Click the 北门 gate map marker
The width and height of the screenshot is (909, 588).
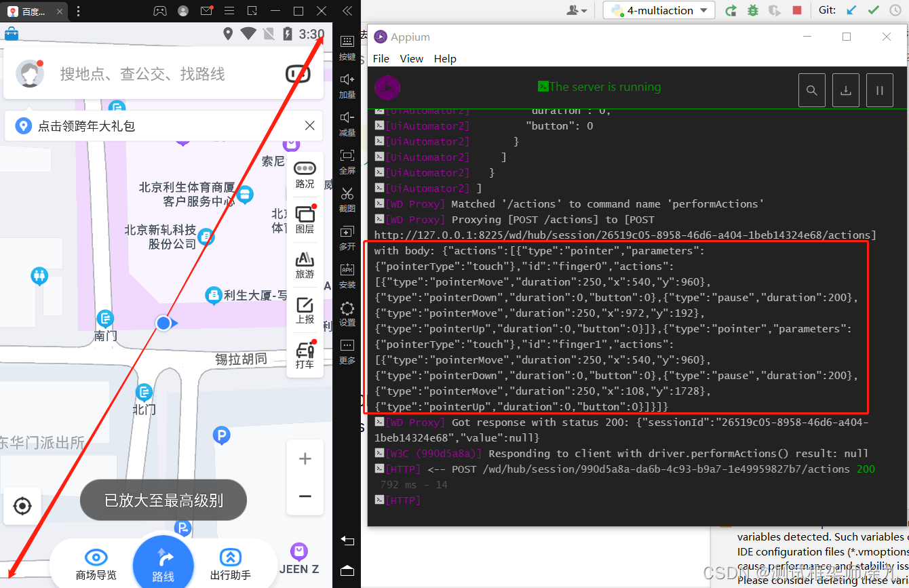[x=144, y=392]
